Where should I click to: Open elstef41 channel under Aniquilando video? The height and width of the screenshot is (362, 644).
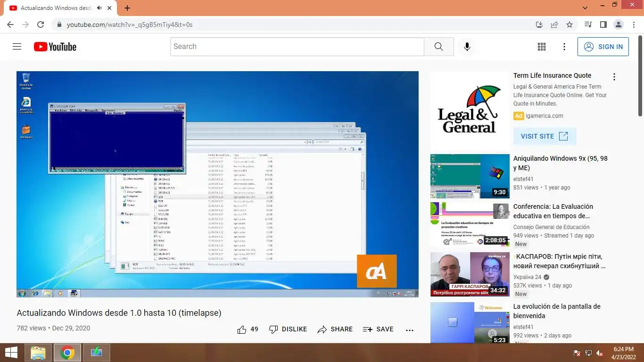[523, 179]
